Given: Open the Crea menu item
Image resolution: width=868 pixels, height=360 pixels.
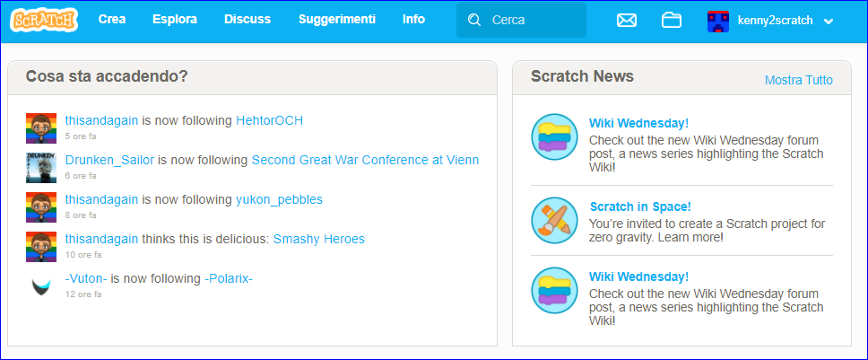Looking at the screenshot, I should (x=112, y=20).
